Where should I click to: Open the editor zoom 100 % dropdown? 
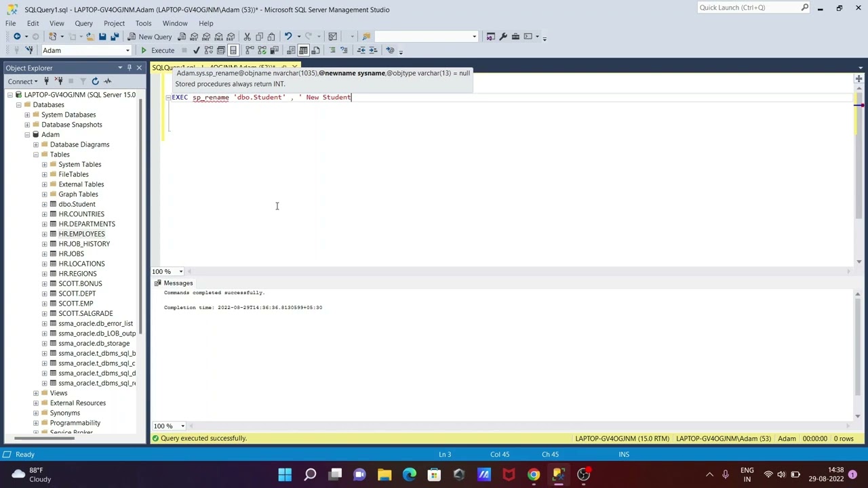(181, 272)
